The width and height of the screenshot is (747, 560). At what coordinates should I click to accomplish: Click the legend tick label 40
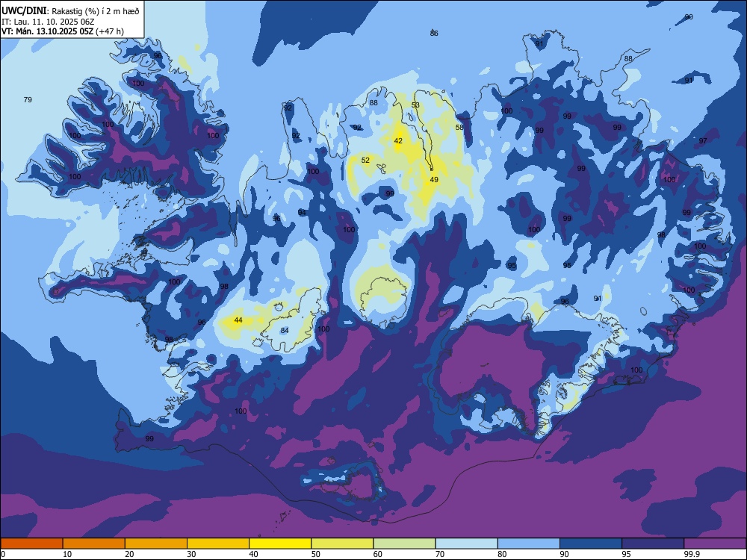253,554
